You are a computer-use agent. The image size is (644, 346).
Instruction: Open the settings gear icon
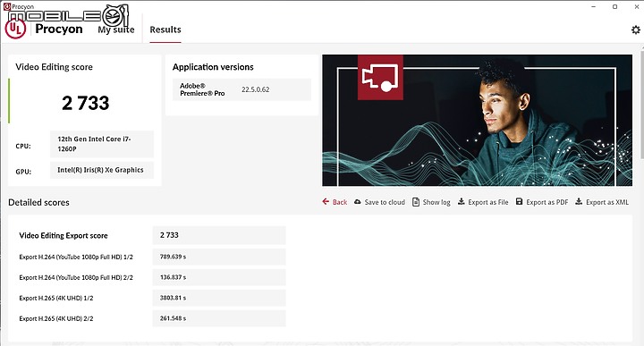coord(635,30)
